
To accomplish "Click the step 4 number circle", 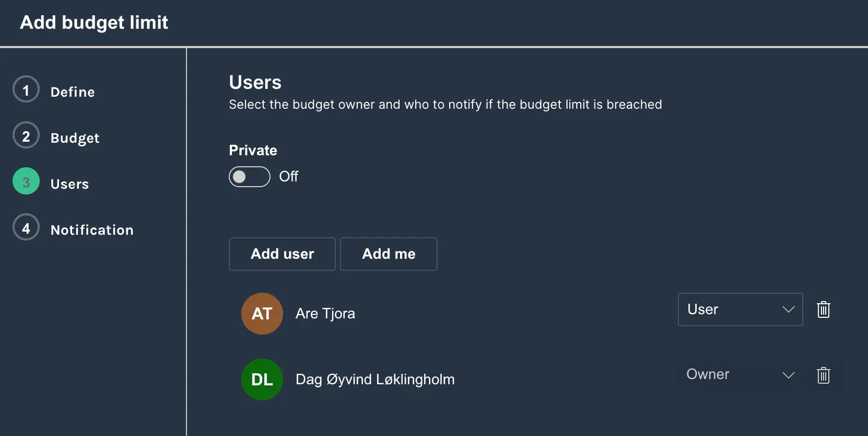I will point(26,227).
